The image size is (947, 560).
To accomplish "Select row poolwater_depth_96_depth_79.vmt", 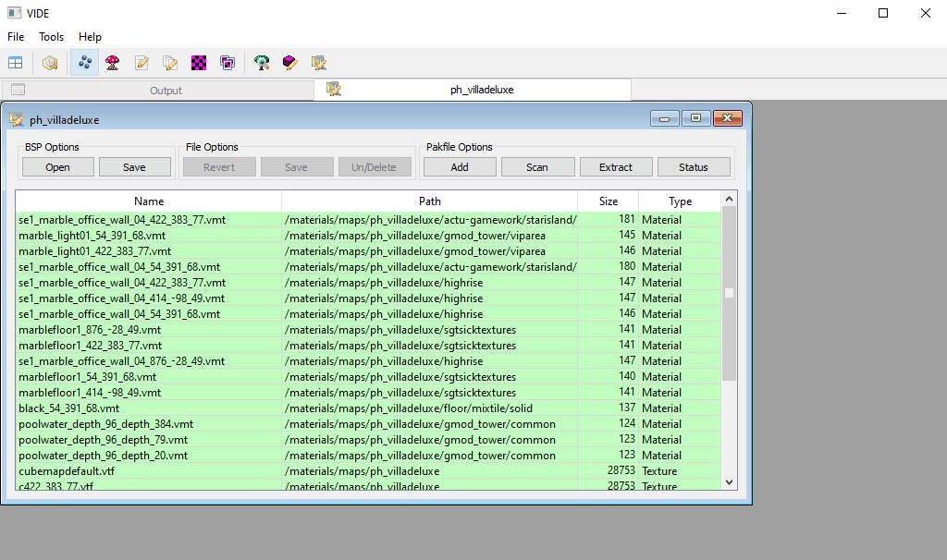I will tap(368, 439).
